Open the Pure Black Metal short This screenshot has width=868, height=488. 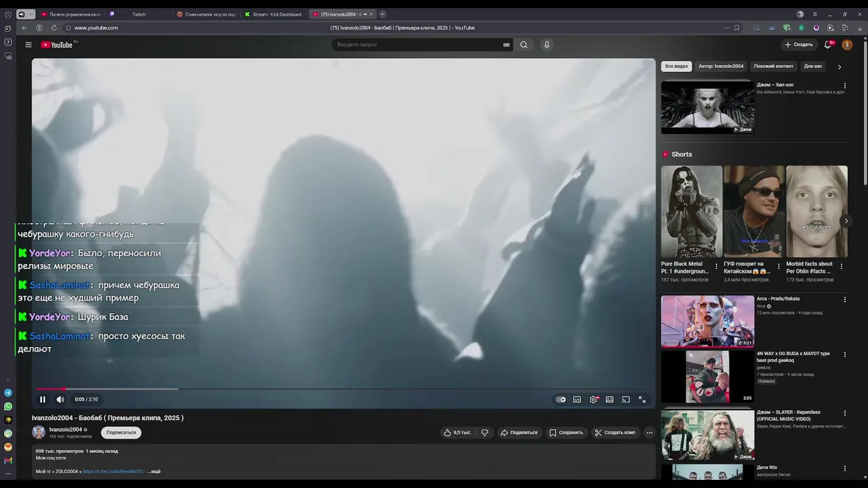pyautogui.click(x=692, y=211)
